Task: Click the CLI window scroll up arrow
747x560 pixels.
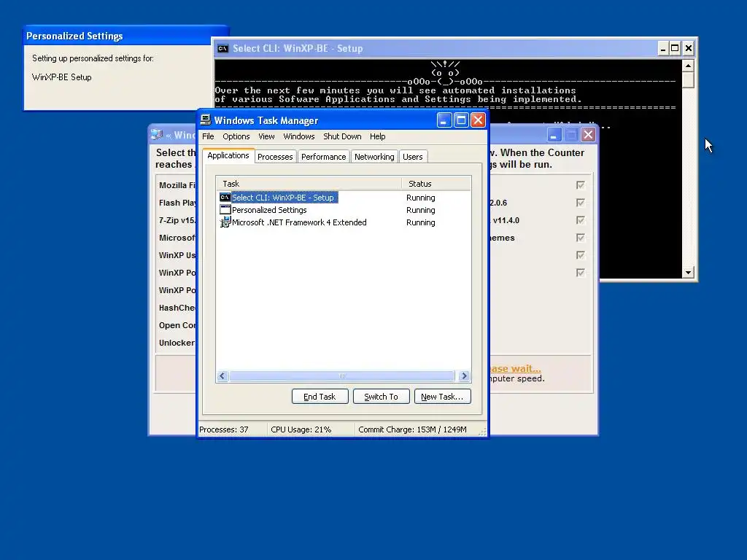Action: 688,65
